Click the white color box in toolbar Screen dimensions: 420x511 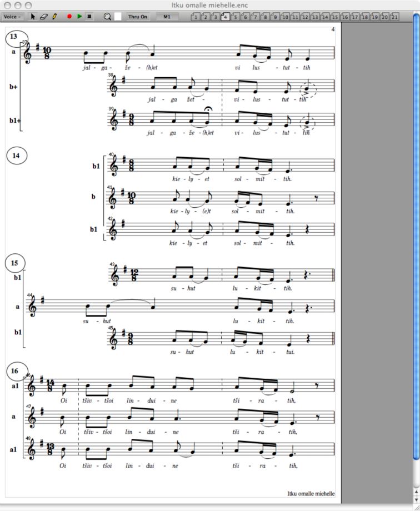coord(118,17)
